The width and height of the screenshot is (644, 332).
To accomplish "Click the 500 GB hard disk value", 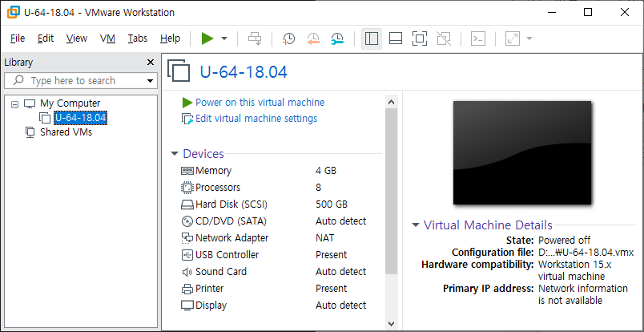I will (x=332, y=204).
